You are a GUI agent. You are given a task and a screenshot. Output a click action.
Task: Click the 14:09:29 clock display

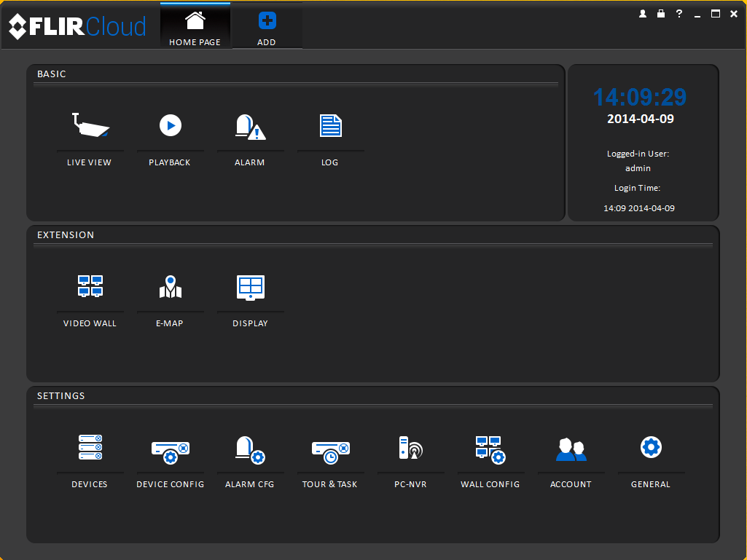[640, 97]
